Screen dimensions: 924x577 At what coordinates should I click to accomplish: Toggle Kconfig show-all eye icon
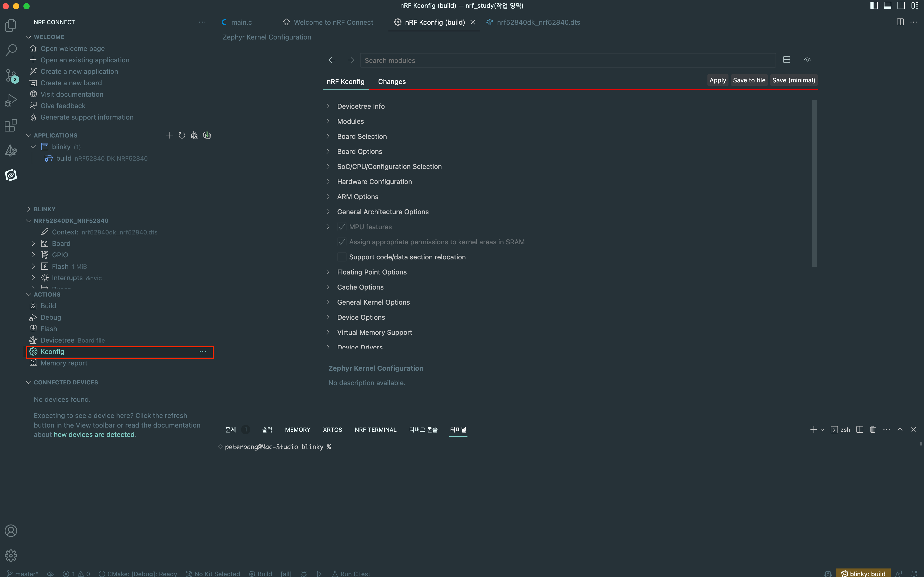(x=807, y=60)
